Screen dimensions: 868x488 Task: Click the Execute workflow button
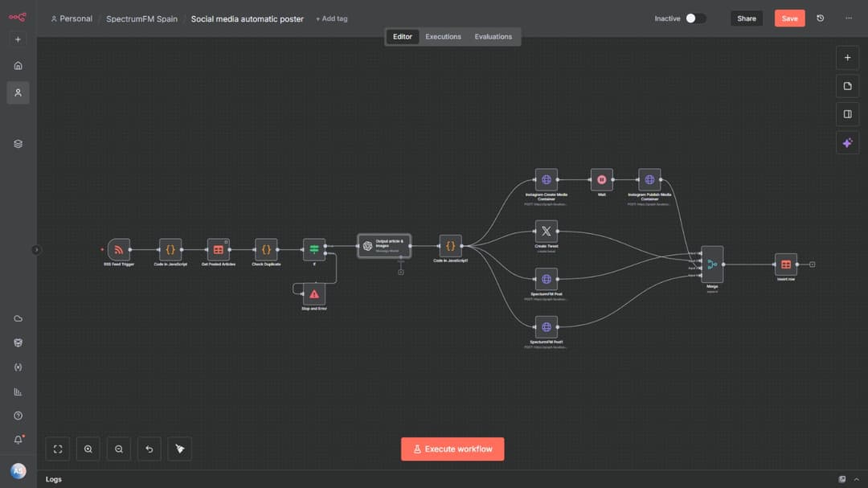(452, 449)
